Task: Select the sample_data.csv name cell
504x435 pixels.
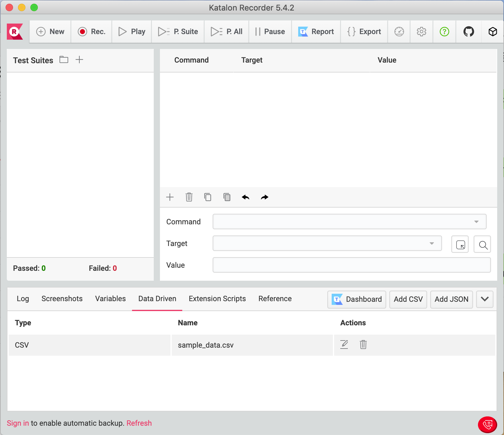Action: 252,345
